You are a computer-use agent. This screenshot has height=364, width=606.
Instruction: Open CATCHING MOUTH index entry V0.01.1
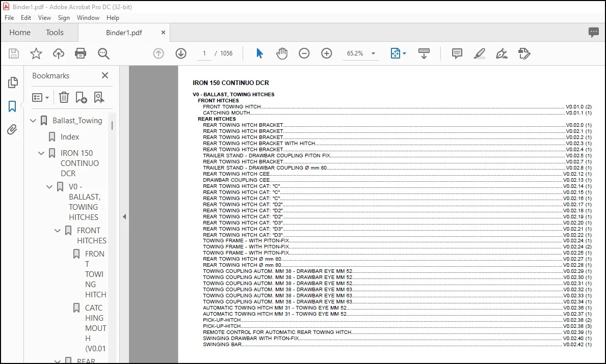tap(397, 113)
